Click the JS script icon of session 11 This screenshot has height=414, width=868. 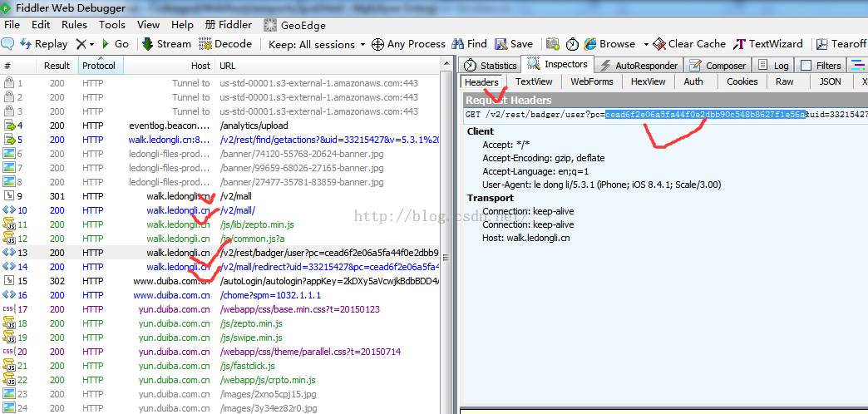pos(9,224)
